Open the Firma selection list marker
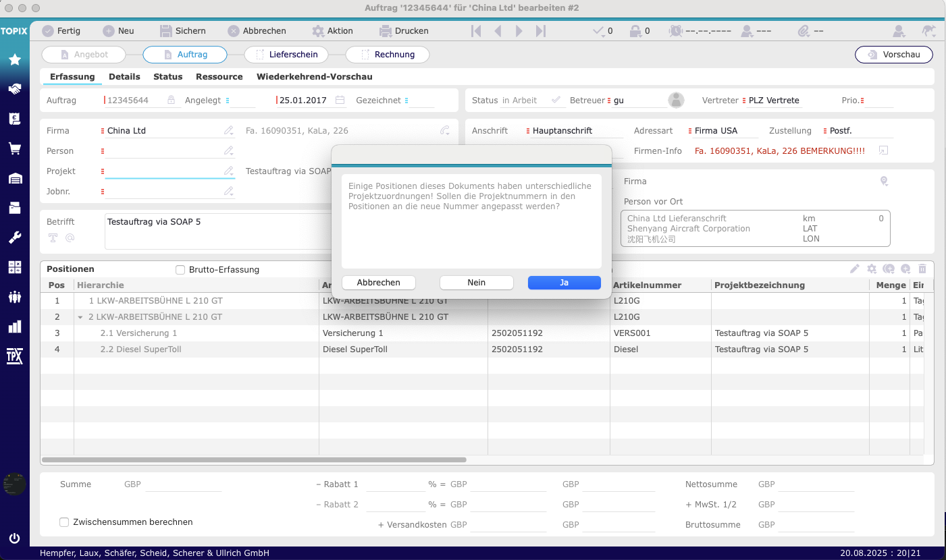The image size is (946, 560). [102, 131]
